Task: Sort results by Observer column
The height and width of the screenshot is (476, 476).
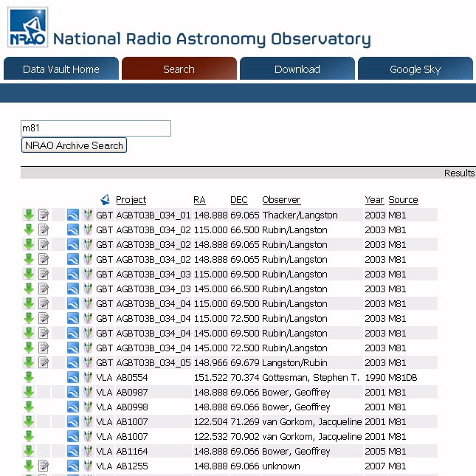Action: tap(281, 200)
